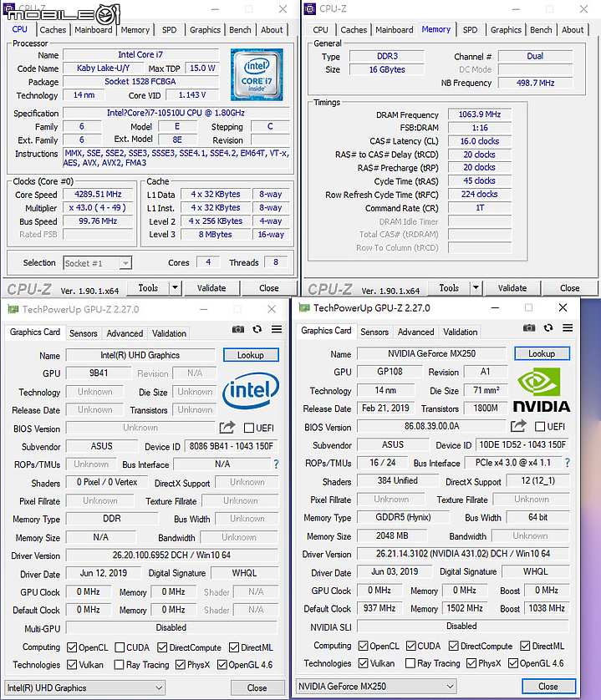Open hamburger menu in MX250 GPU-Z window
601x700 pixels.
click(x=568, y=328)
